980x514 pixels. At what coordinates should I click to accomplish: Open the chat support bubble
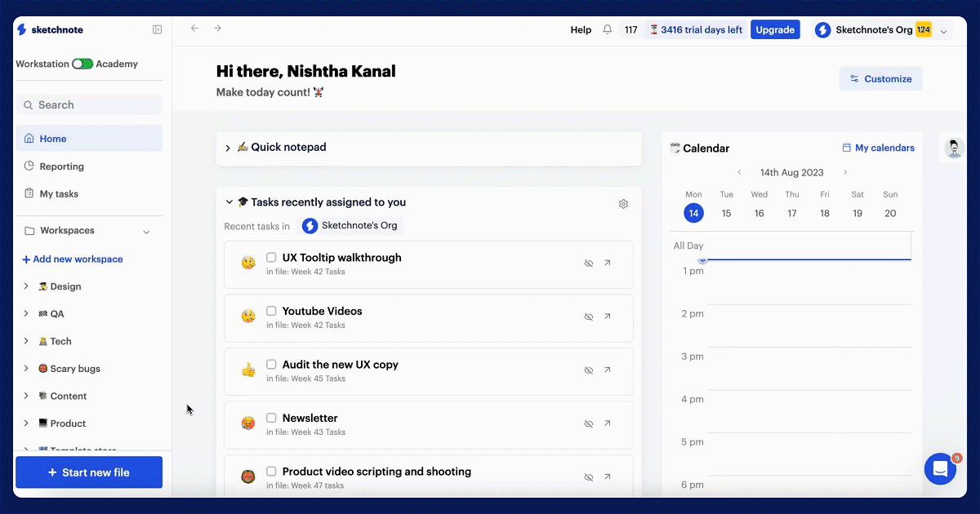[940, 469]
